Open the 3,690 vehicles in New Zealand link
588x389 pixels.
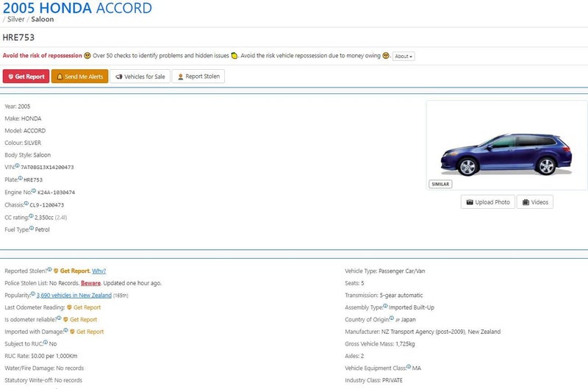tap(74, 295)
